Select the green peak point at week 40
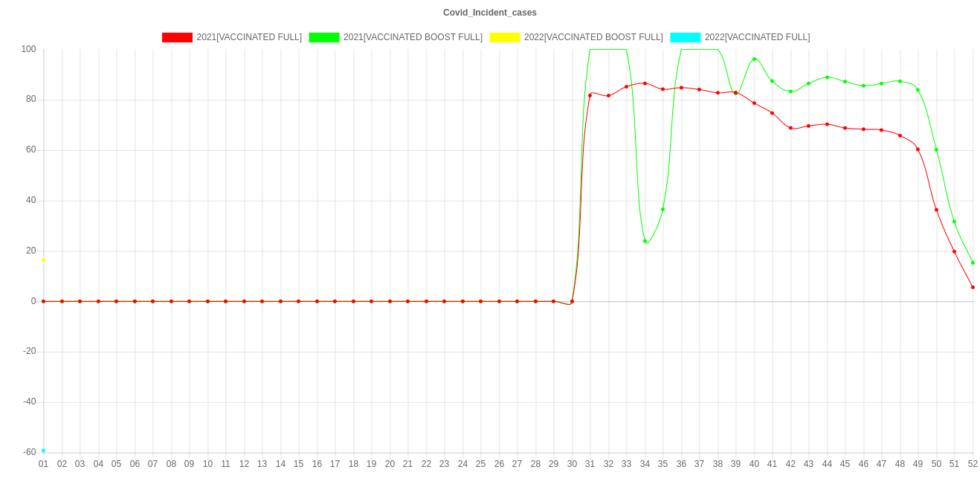The height and width of the screenshot is (490, 980). (754, 59)
